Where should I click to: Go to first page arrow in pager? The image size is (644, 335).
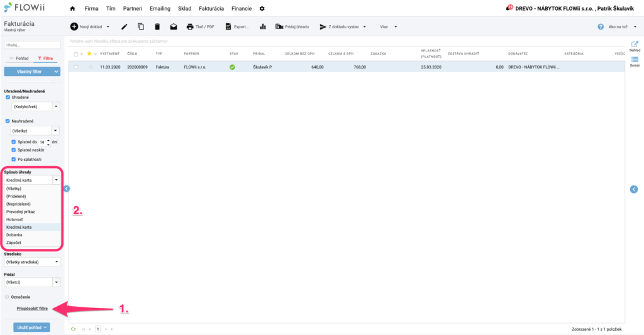coord(84,329)
